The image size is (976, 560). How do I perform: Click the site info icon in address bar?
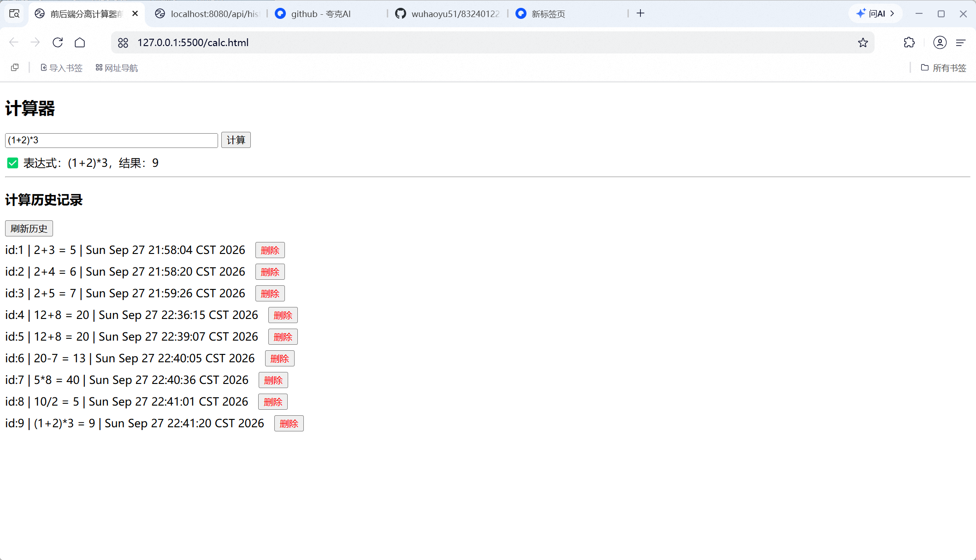[123, 42]
